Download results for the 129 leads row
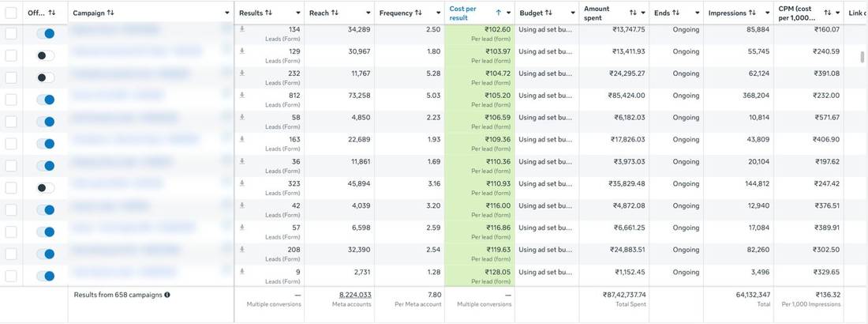Screen dimensions: 868x324 click(242, 51)
